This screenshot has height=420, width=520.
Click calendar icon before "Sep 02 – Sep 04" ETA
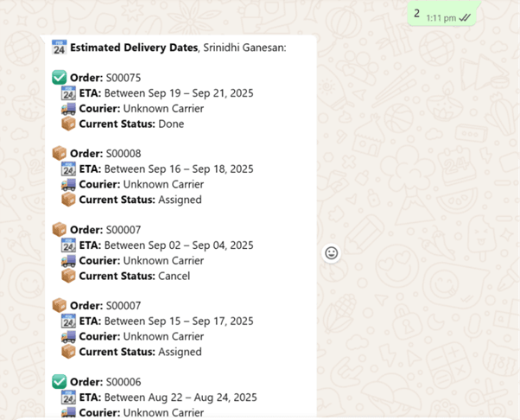point(68,245)
